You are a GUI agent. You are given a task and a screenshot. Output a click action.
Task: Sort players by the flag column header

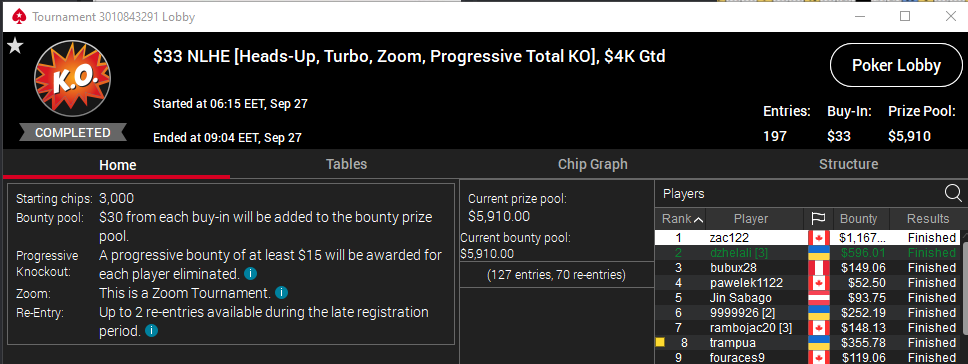point(818,218)
